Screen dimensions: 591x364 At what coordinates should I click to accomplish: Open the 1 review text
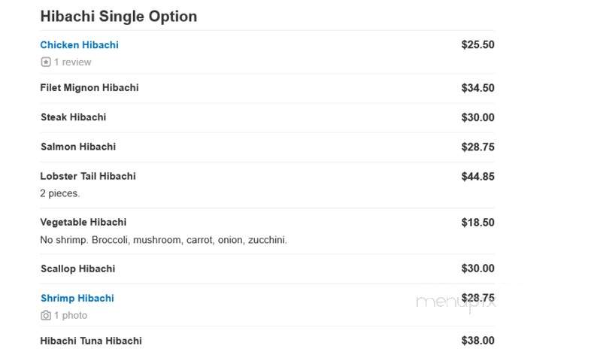click(x=72, y=62)
